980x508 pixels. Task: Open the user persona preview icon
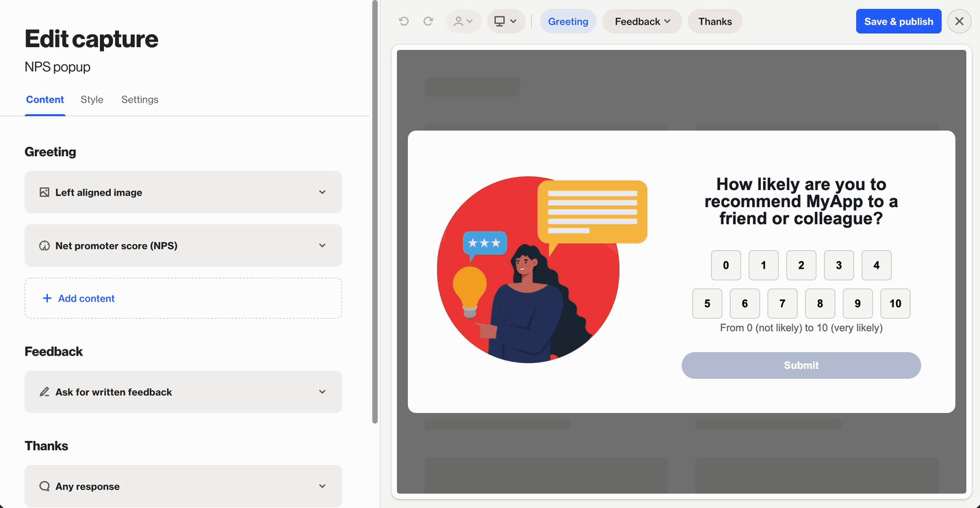coord(463,21)
